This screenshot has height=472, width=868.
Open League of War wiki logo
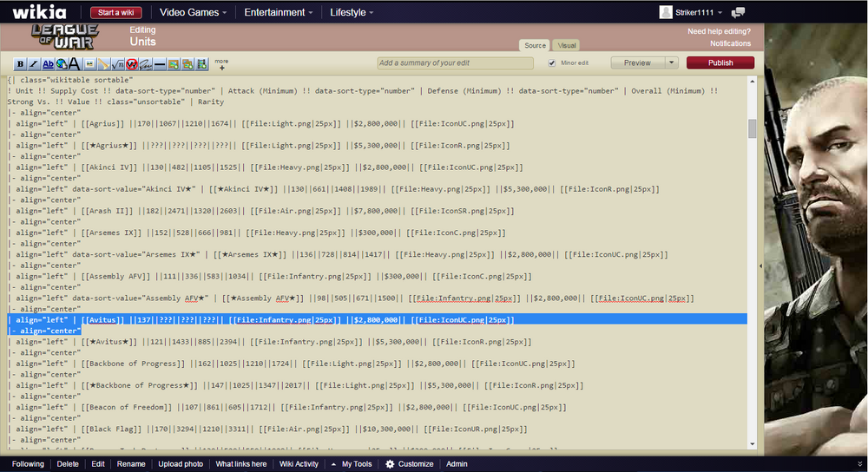[65, 36]
